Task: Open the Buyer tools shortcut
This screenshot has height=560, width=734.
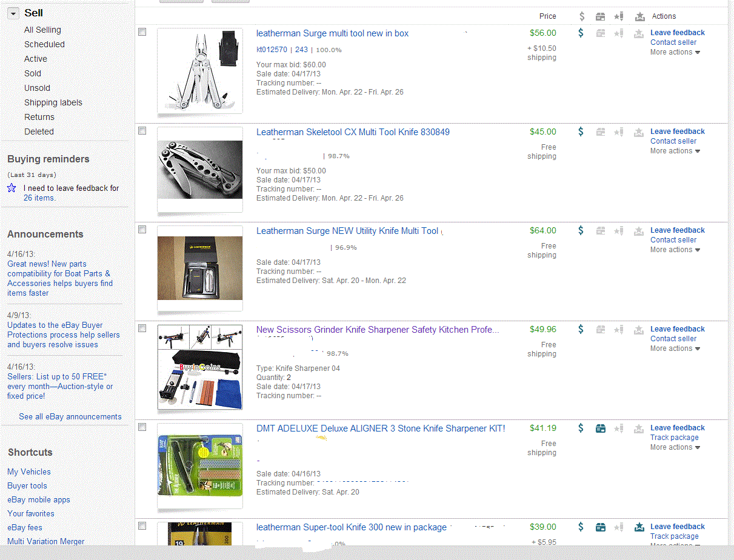Action: (27, 485)
